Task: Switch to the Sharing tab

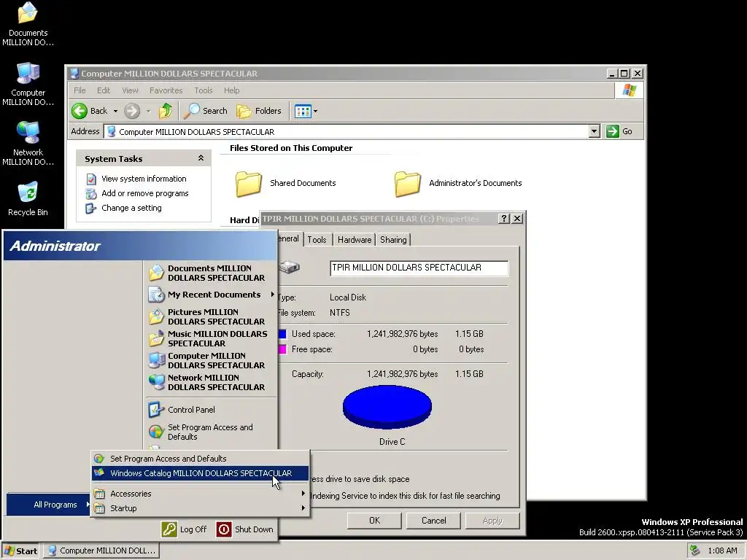Action: click(393, 239)
